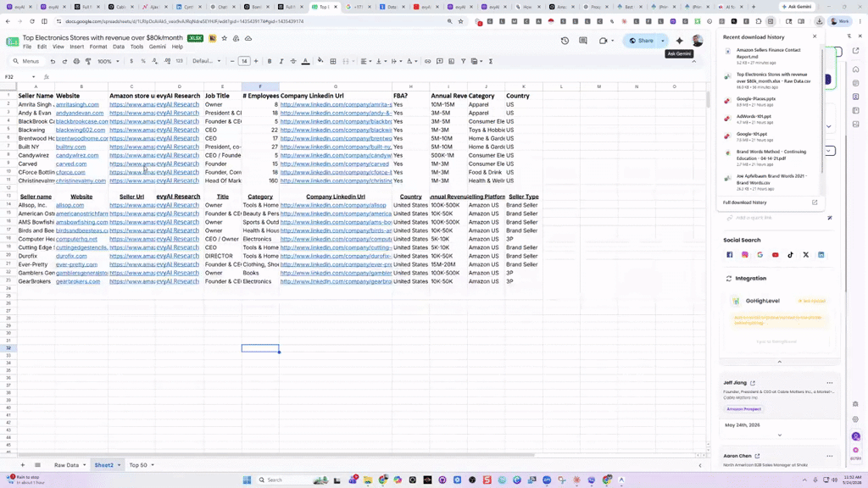Open the Name box dropdown arrow
This screenshot has width=868, height=488.
pyautogui.click(x=33, y=77)
